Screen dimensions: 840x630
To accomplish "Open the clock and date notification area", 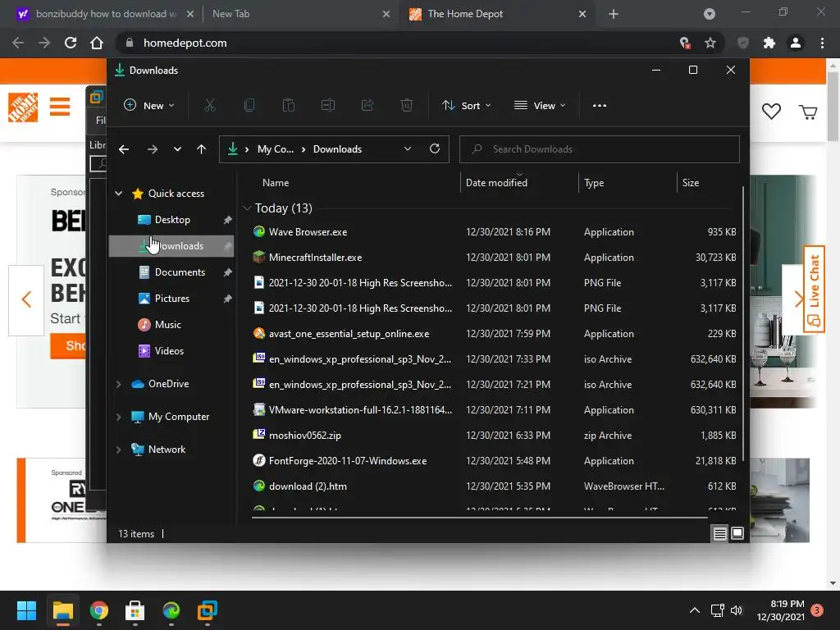I will pos(781,610).
